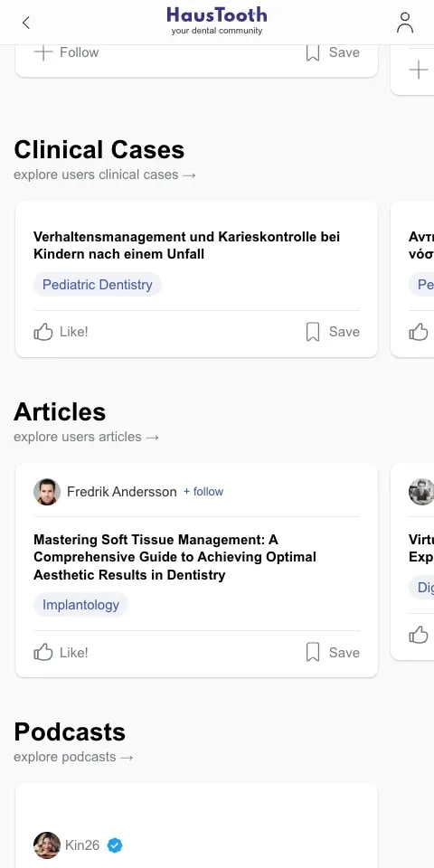Open explore users clinical cases link
This screenshot has height=868, width=434.
click(x=105, y=175)
